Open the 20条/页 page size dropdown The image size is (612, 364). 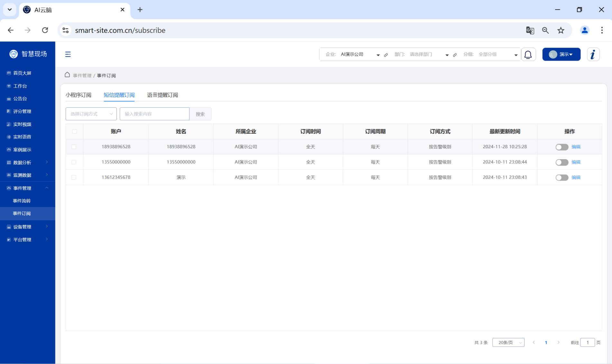tap(508, 342)
